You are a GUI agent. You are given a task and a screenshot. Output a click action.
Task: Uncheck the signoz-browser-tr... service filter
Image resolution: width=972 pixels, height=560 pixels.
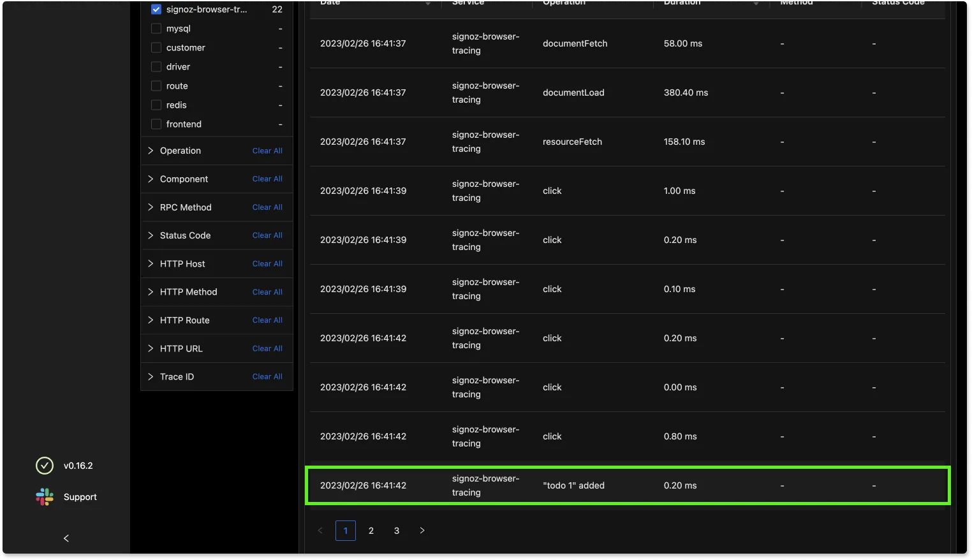(156, 10)
